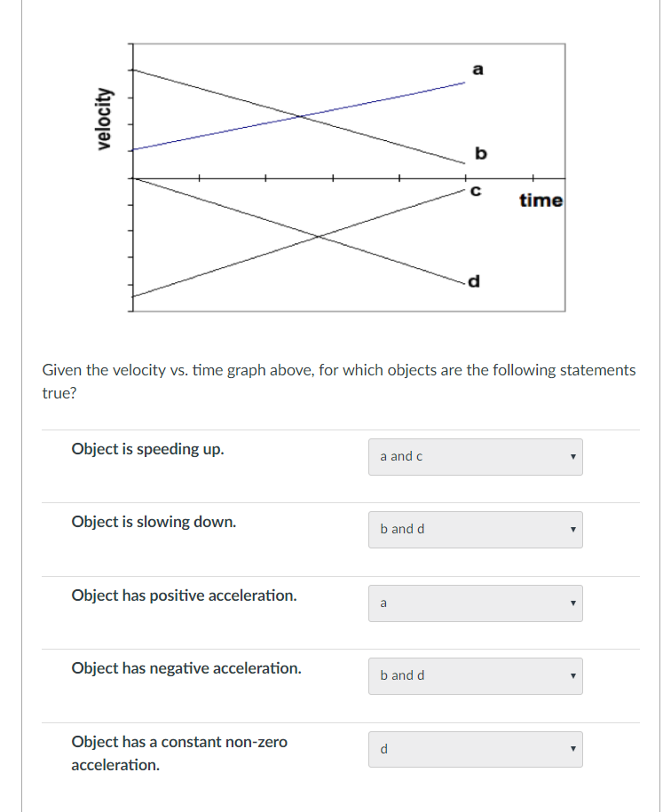Open the dropdown answering positive acceleration
663x812 pixels.
pyautogui.click(x=476, y=603)
